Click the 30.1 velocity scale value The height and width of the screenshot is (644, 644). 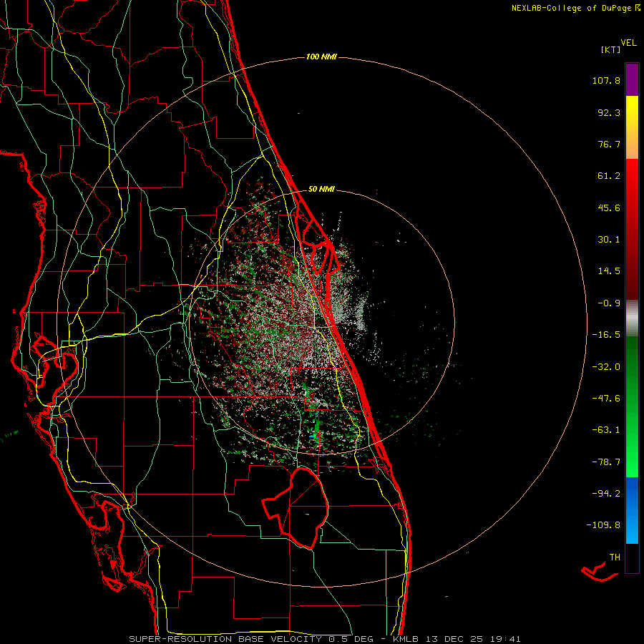(609, 240)
